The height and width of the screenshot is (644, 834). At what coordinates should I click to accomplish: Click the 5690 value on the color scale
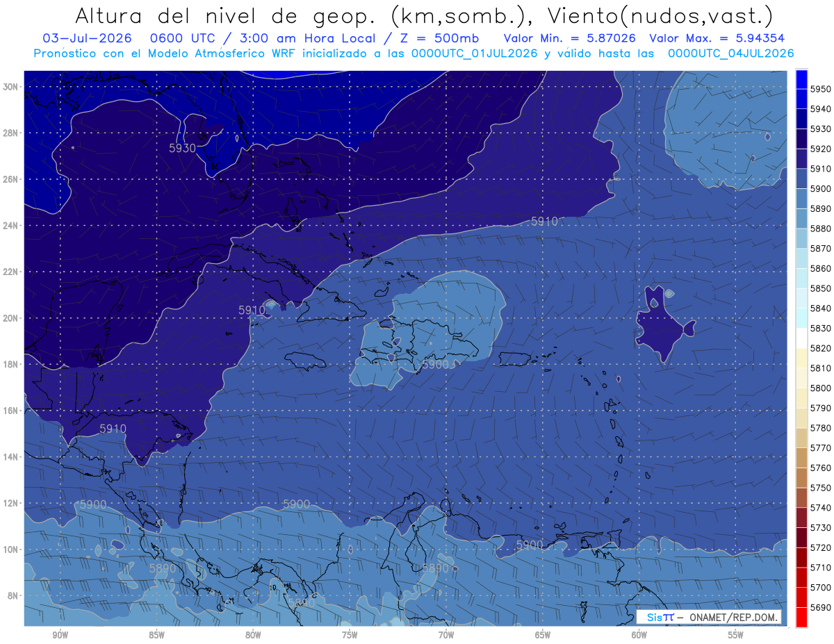point(820,607)
